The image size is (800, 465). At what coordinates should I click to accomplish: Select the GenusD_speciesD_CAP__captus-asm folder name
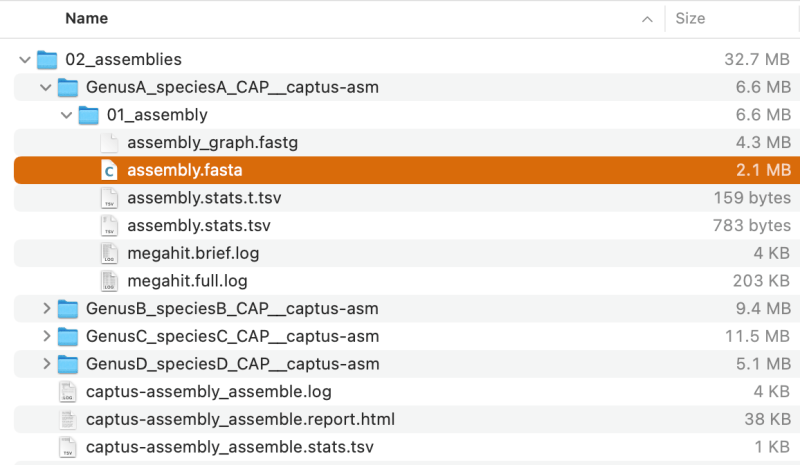[233, 364]
